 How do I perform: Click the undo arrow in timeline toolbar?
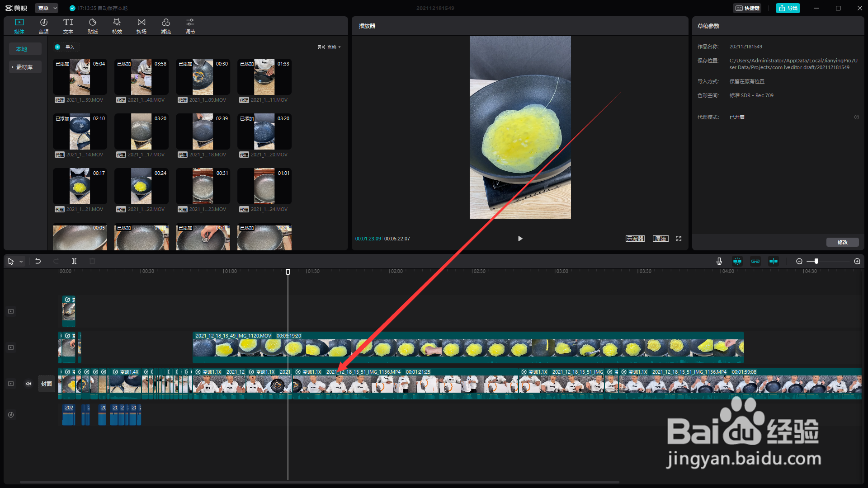click(38, 261)
